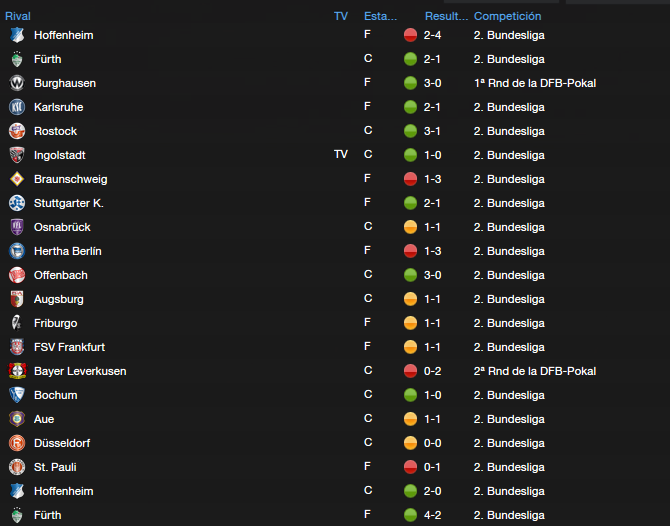The height and width of the screenshot is (526, 670).
Task: Click the Braunschweig diamond crest icon
Action: [17, 179]
